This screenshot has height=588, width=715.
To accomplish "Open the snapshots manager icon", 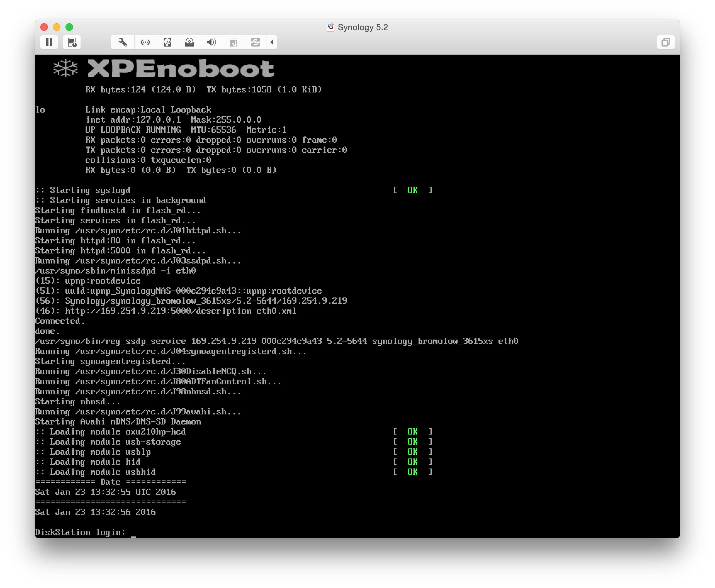I will point(72,42).
